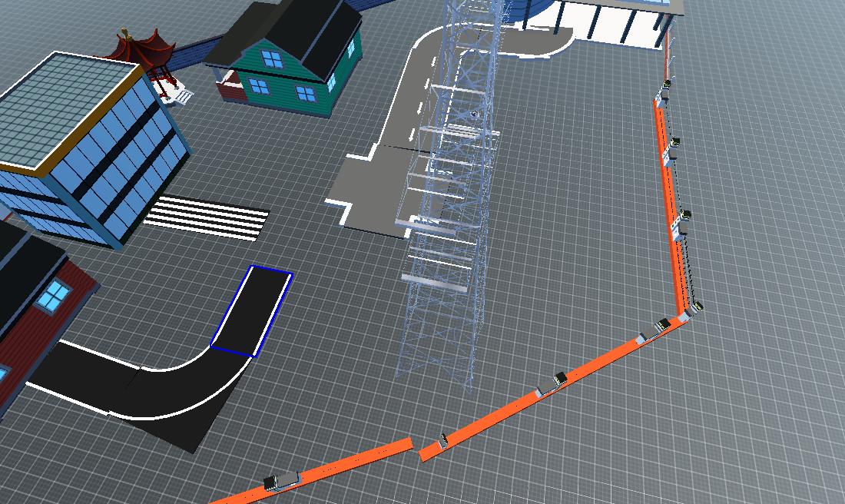Select the bottom-most cart on the orange track

[x=280, y=481]
